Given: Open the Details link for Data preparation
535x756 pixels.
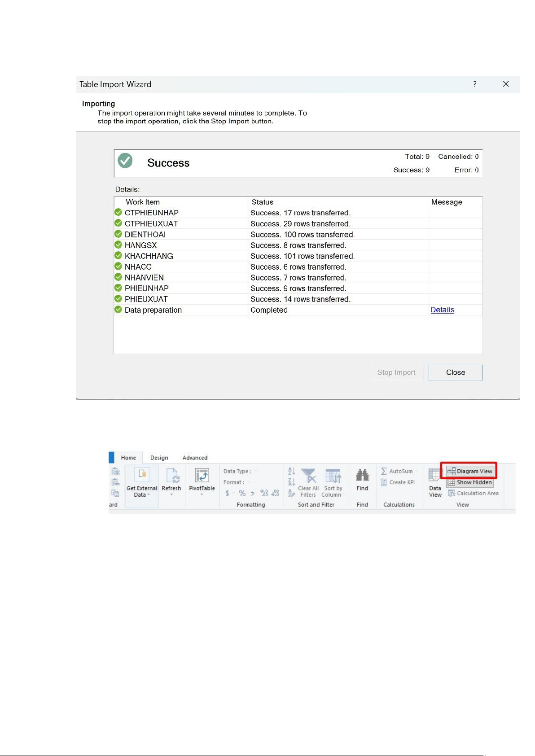Looking at the screenshot, I should point(442,310).
